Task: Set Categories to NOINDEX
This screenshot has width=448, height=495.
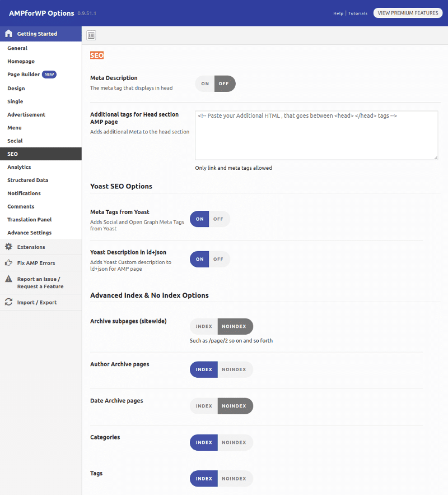Action: (x=234, y=442)
